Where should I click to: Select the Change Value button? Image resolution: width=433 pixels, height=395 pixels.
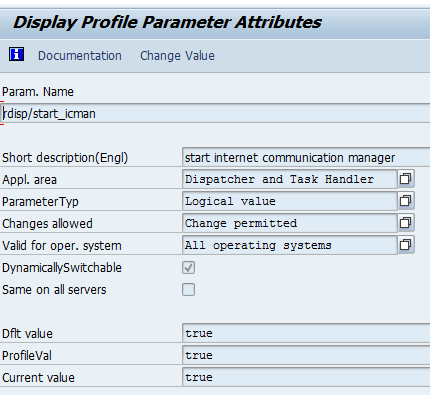coord(177,56)
